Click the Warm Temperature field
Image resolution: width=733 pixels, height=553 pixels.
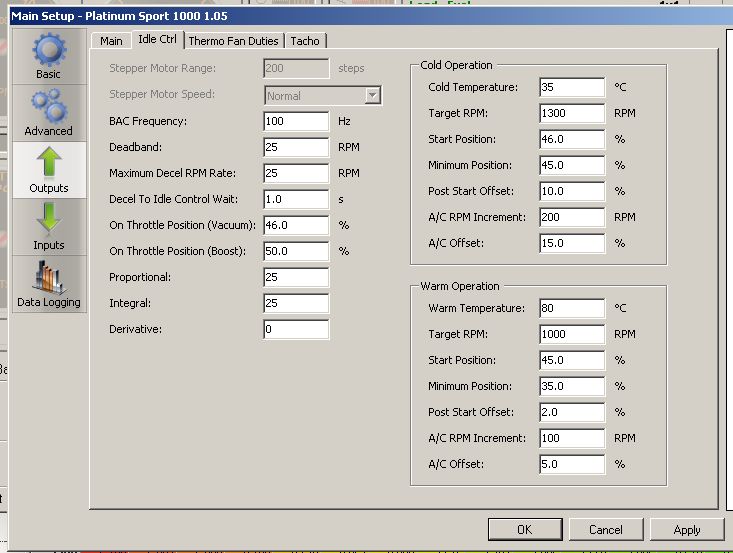pyautogui.click(x=572, y=308)
